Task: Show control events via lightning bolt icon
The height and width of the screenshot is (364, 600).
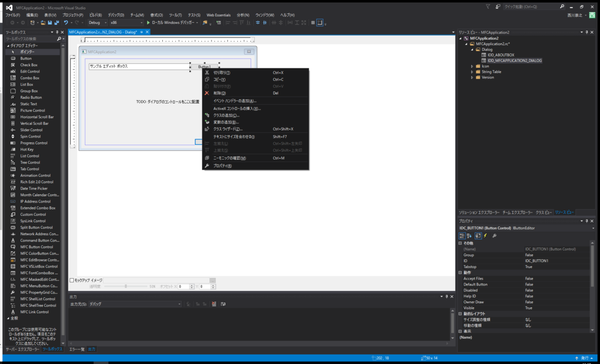Action: point(486,236)
